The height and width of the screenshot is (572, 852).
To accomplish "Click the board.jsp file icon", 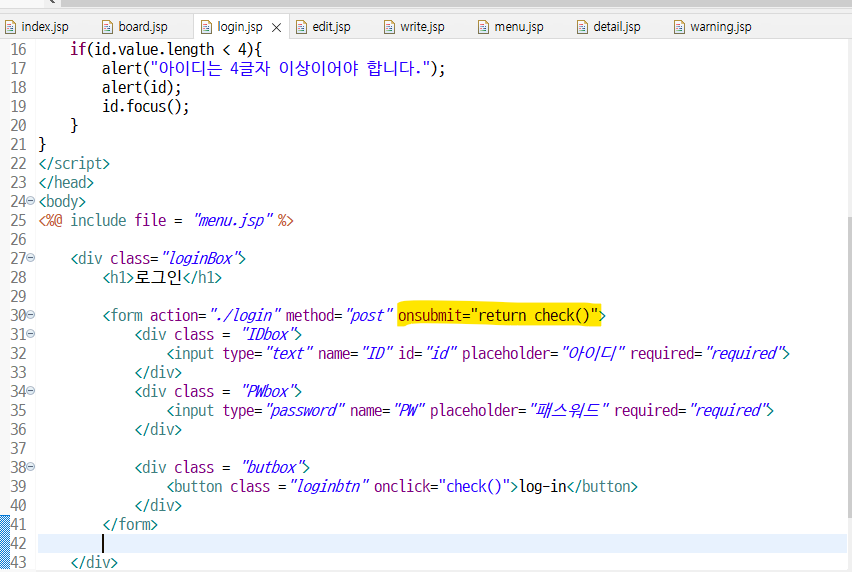I will [x=108, y=27].
